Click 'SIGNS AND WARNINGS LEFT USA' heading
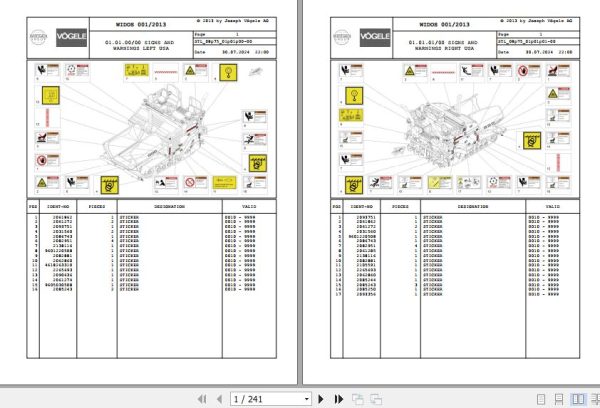Image resolution: width=600 pixels, height=408 pixels. click(x=140, y=46)
